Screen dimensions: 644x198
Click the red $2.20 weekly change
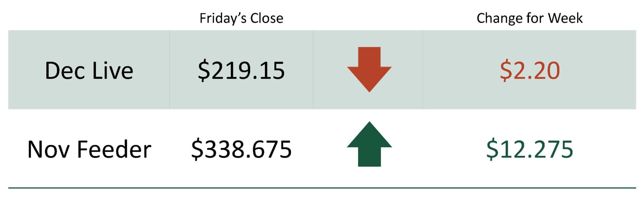(530, 71)
